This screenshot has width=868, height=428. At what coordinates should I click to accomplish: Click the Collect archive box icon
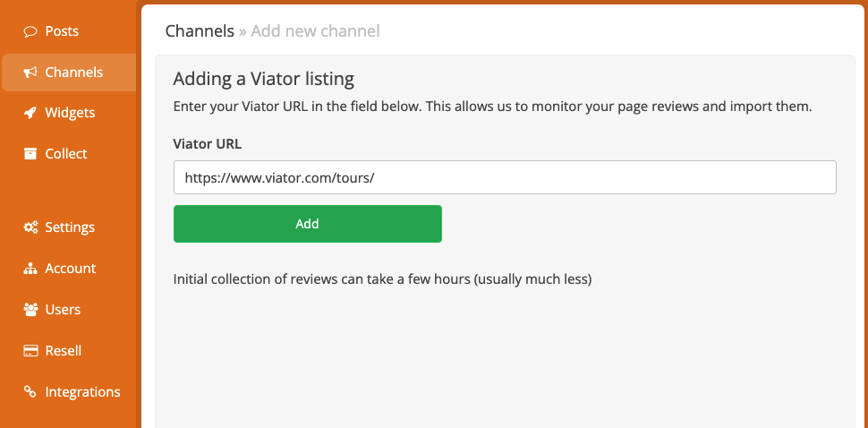pyautogui.click(x=30, y=154)
